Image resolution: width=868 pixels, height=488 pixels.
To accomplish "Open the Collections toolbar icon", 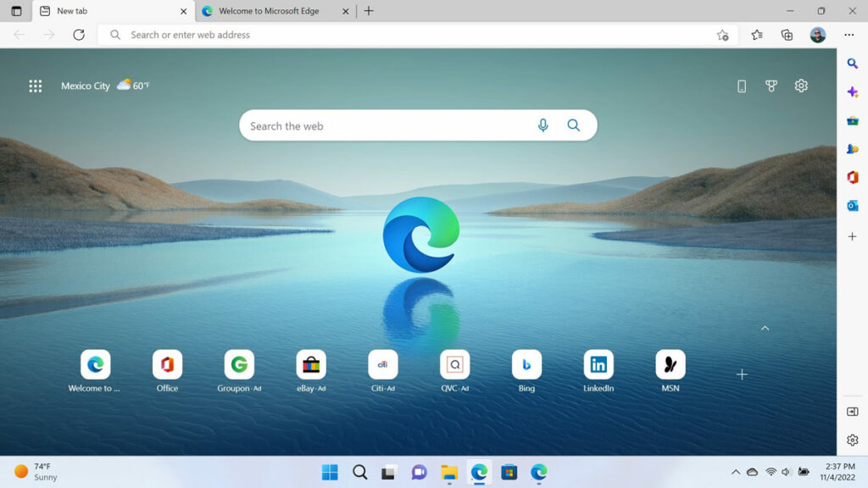I will (x=787, y=35).
